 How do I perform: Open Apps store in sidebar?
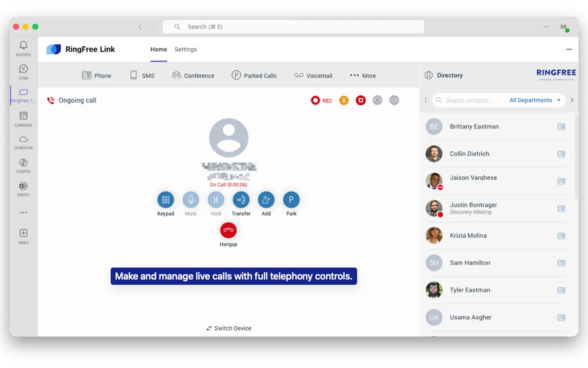pos(23,237)
